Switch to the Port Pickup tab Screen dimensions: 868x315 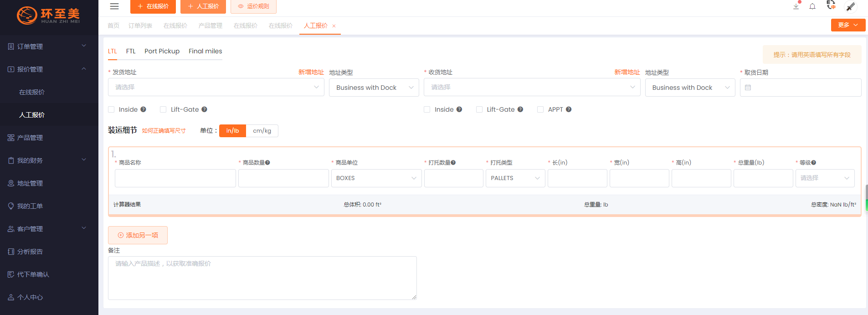162,51
